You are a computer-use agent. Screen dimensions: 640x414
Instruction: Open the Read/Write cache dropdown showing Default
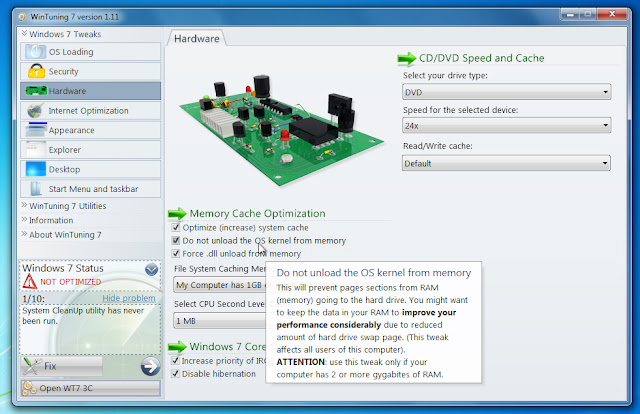pos(506,163)
